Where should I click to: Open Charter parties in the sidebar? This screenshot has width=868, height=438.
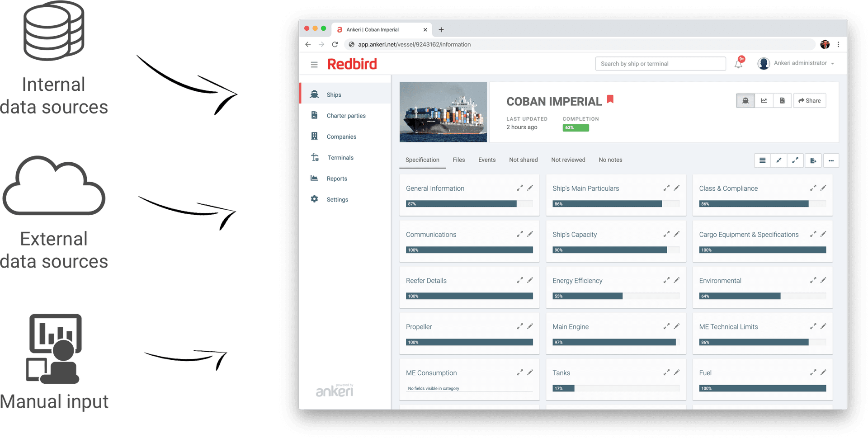pos(345,116)
